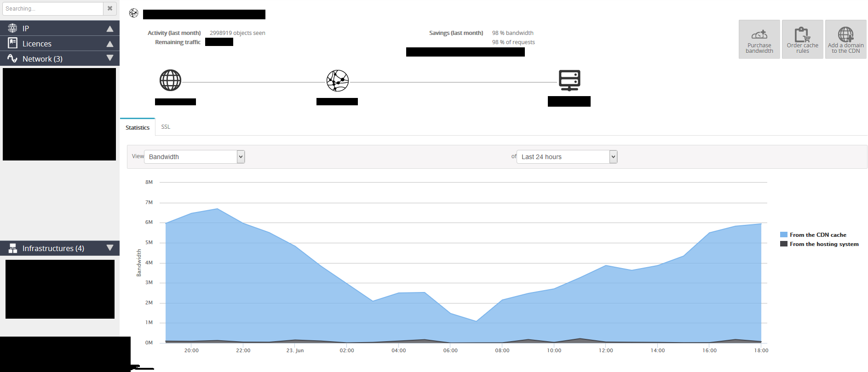Image resolution: width=868 pixels, height=372 pixels.
Task: Click the Licences sidebar icon
Action: click(x=12, y=43)
